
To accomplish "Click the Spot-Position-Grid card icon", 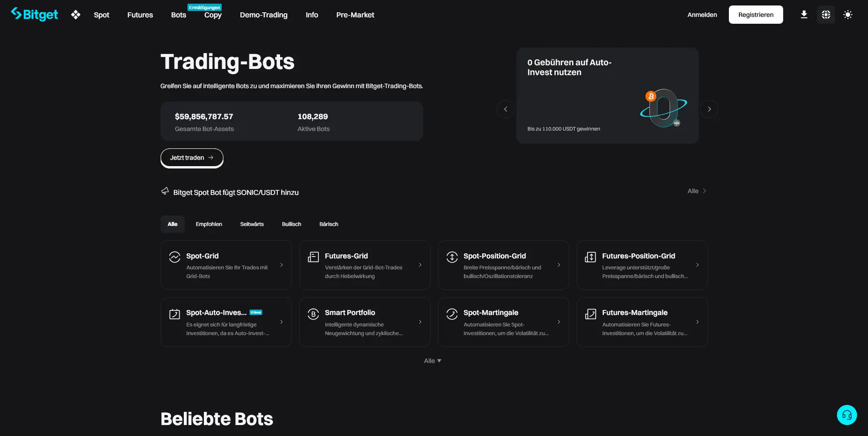I will 452,257.
